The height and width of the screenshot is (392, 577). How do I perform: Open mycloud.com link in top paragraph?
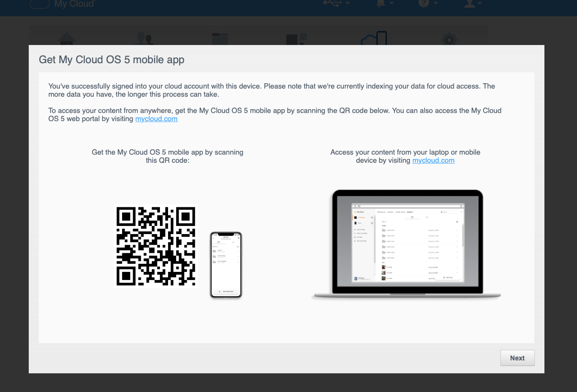157,119
